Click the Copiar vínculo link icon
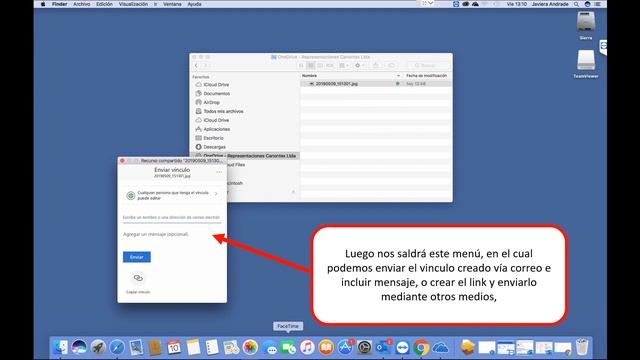 pyautogui.click(x=138, y=278)
